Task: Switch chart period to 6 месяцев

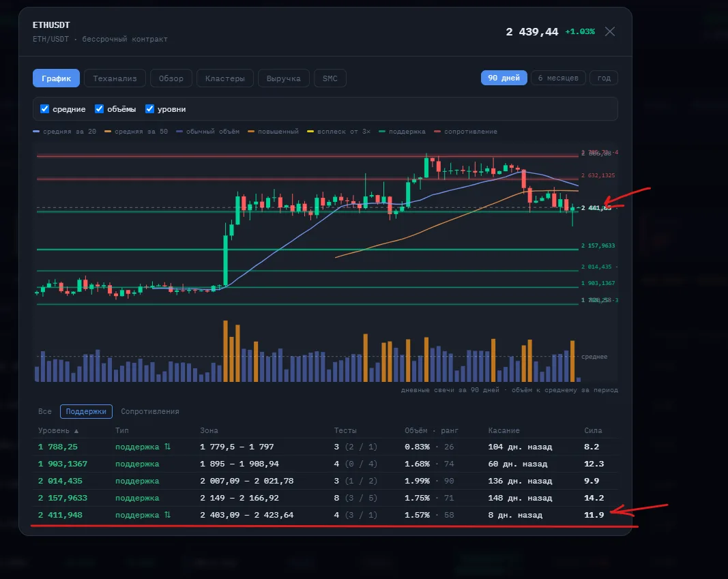Action: [558, 78]
